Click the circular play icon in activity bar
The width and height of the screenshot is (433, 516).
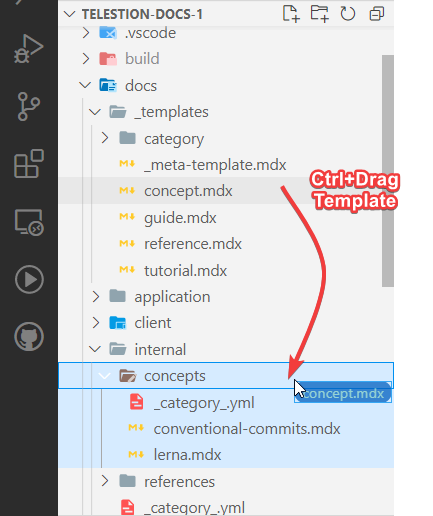click(29, 279)
